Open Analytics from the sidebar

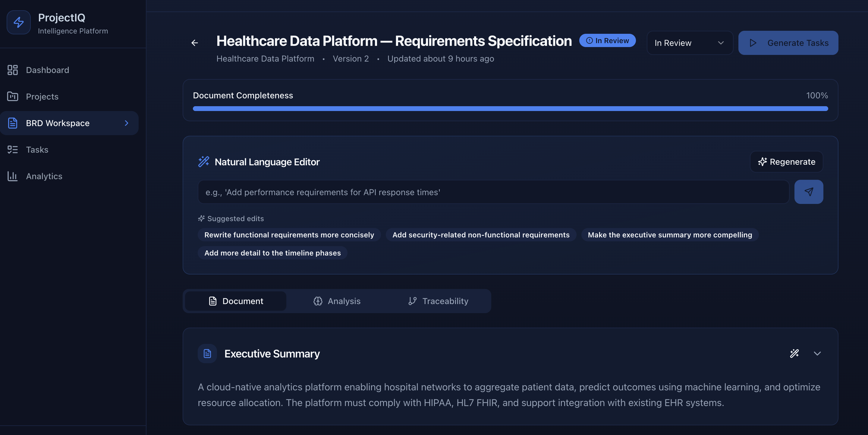pos(44,176)
